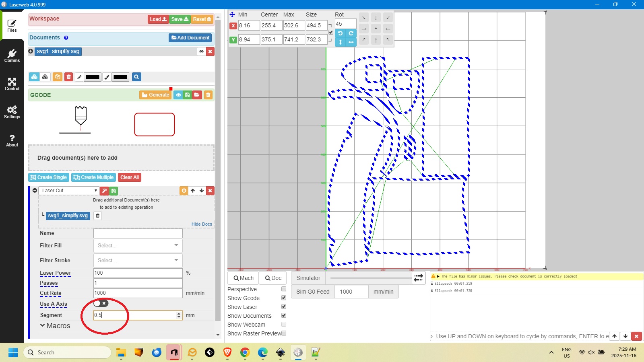This screenshot has height=362, width=644.
Task: Open the Laser Cut operation type dropdown
Action: click(x=69, y=191)
